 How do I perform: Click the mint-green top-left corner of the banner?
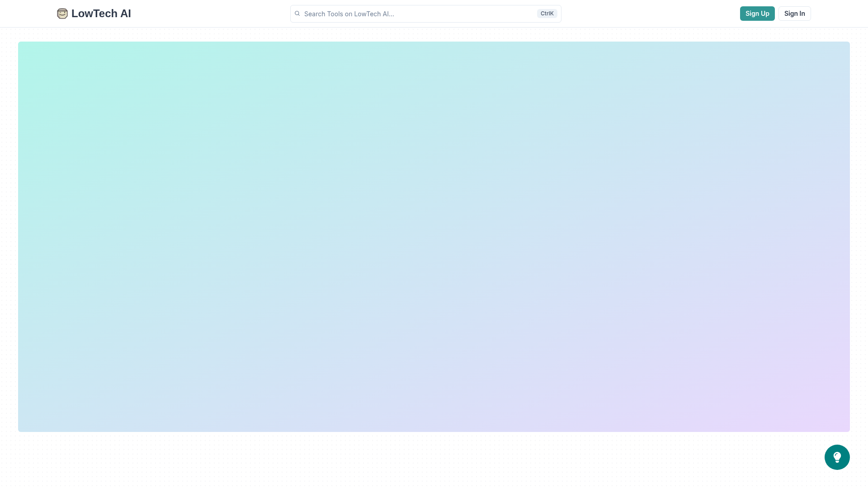click(x=32, y=54)
